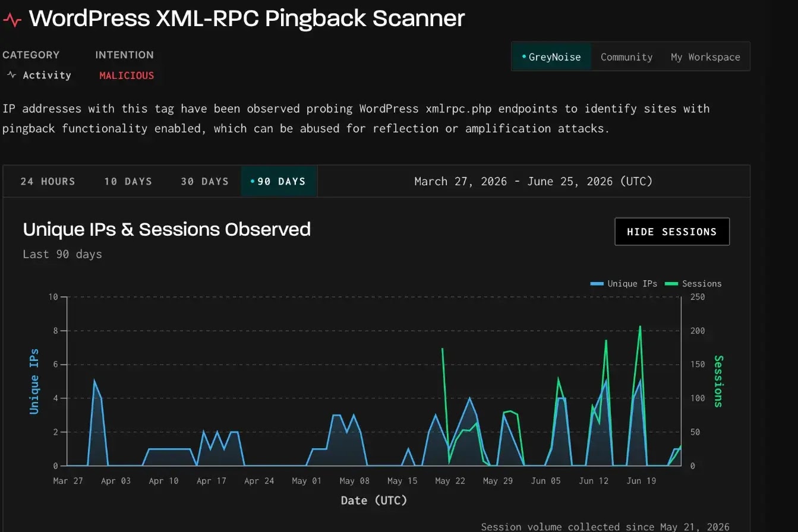Click the WordPress XML-RPC Pingback Scanner title
The height and width of the screenshot is (532, 798).
point(247,19)
